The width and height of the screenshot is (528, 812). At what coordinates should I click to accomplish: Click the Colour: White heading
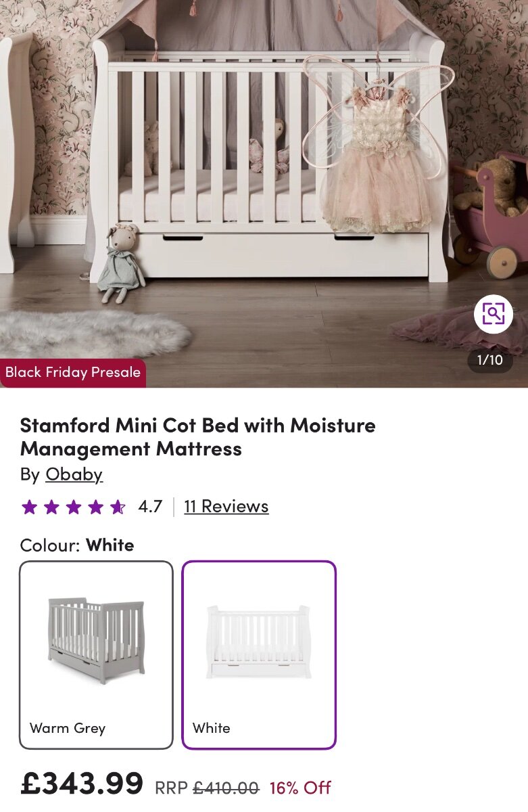click(x=77, y=545)
